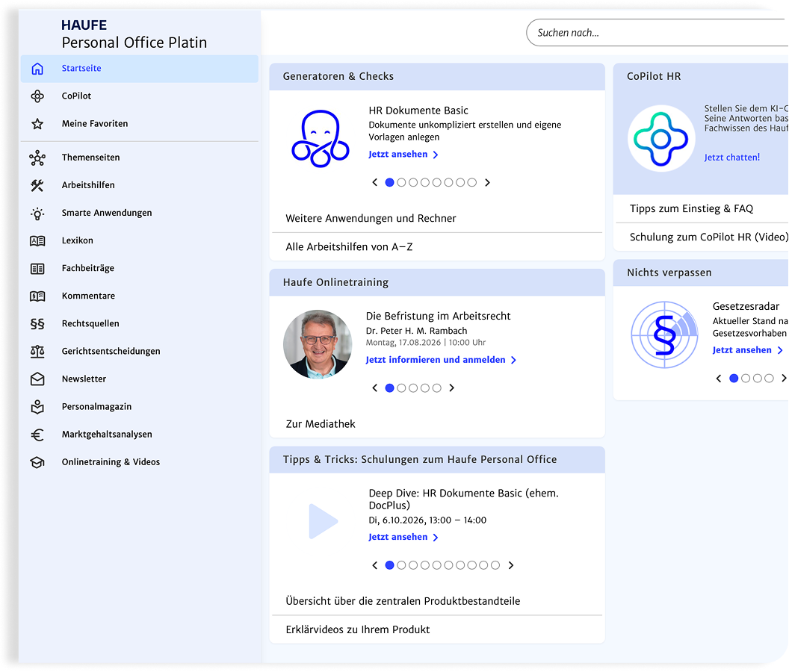The image size is (789, 672).
Task: Click Jetzt ansehen under Gesetzesradar
Action: 748,350
